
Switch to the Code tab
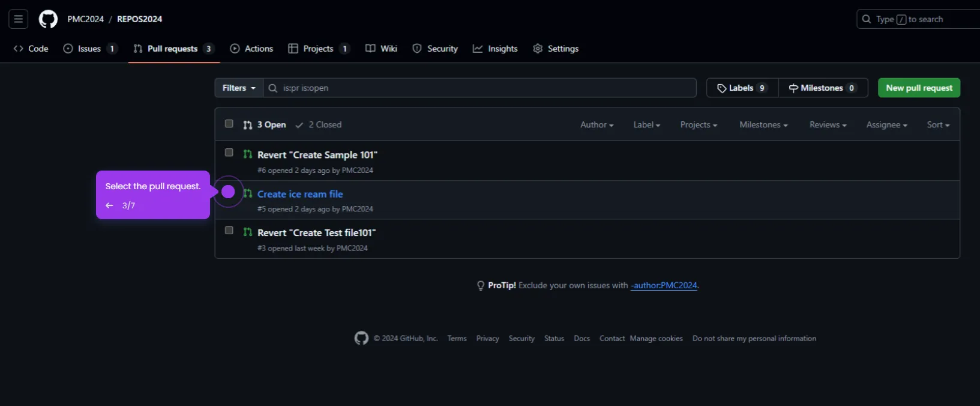point(31,49)
